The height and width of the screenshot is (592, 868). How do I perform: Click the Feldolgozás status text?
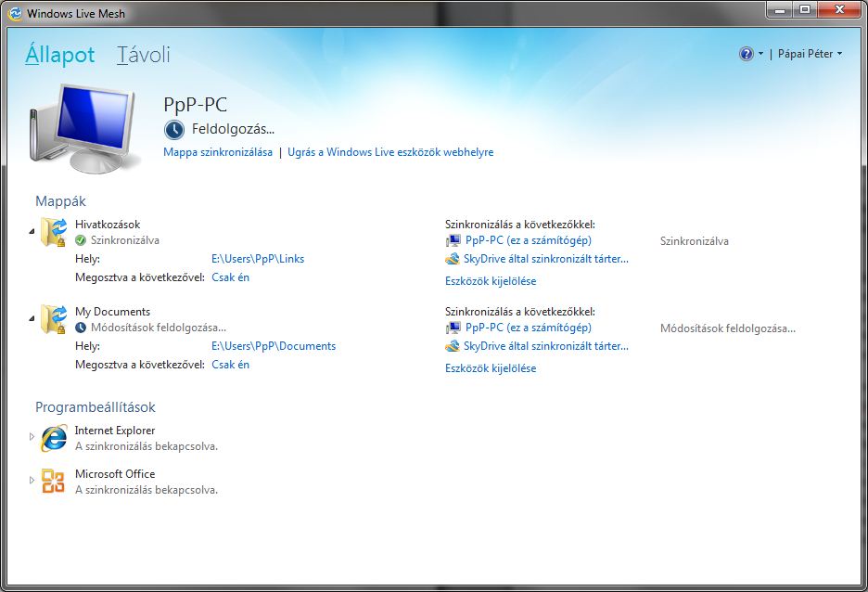click(x=233, y=130)
